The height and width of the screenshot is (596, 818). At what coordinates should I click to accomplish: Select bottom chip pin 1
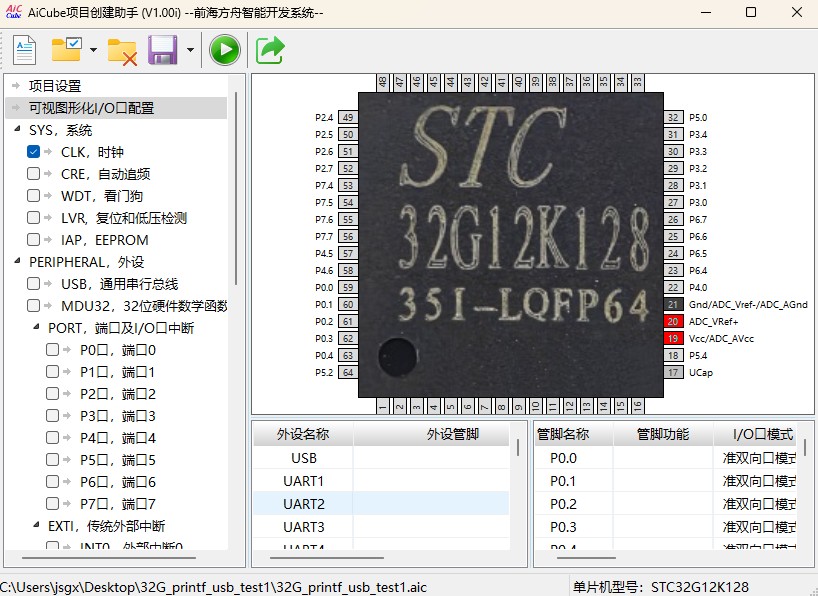click(x=382, y=406)
